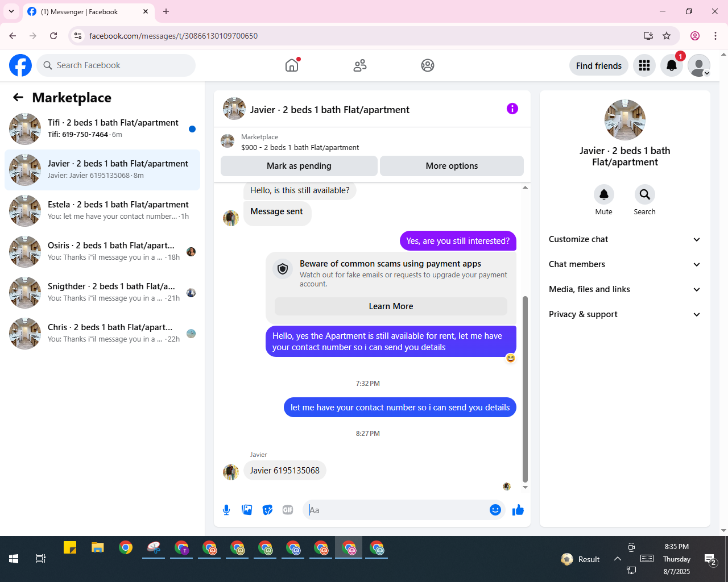Go back in browser history
Viewport: 728px width, 582px height.
(13, 36)
